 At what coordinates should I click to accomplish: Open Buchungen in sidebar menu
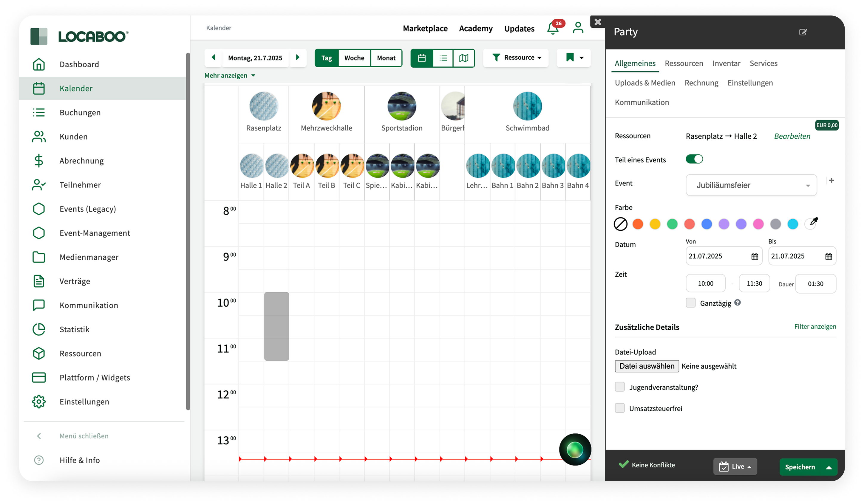pos(80,113)
